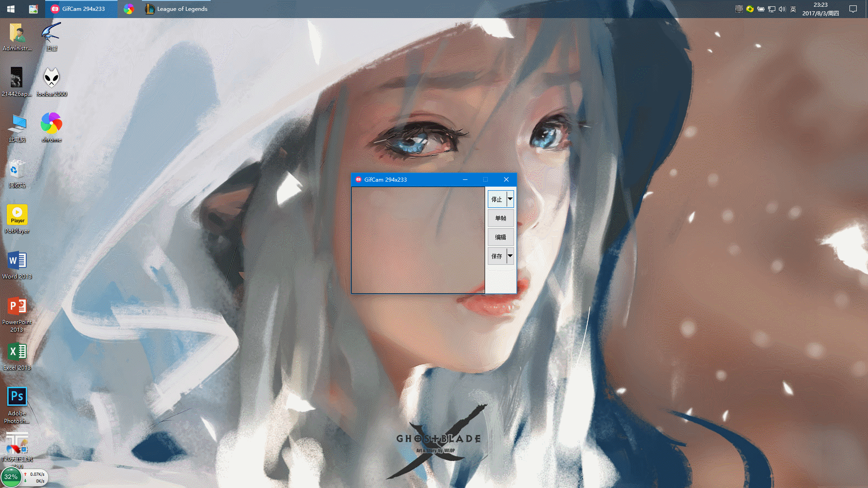Toggle the 英 input language indicator
This screenshot has height=488, width=868.
[x=793, y=9]
